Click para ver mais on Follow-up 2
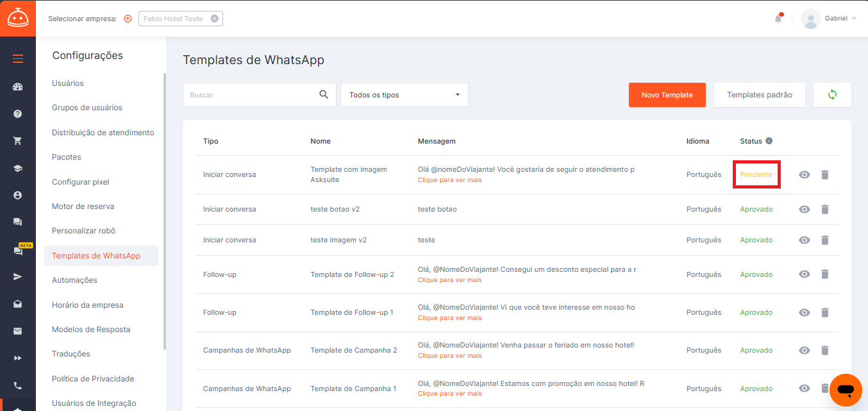This screenshot has height=411, width=868. [x=449, y=280]
